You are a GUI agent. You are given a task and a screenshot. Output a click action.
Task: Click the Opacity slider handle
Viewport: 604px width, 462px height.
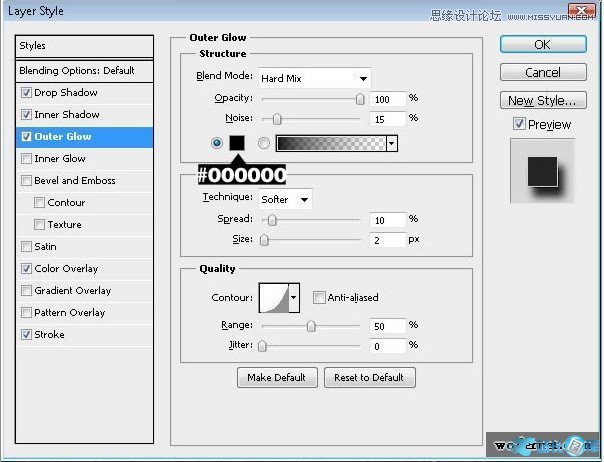tap(360, 99)
